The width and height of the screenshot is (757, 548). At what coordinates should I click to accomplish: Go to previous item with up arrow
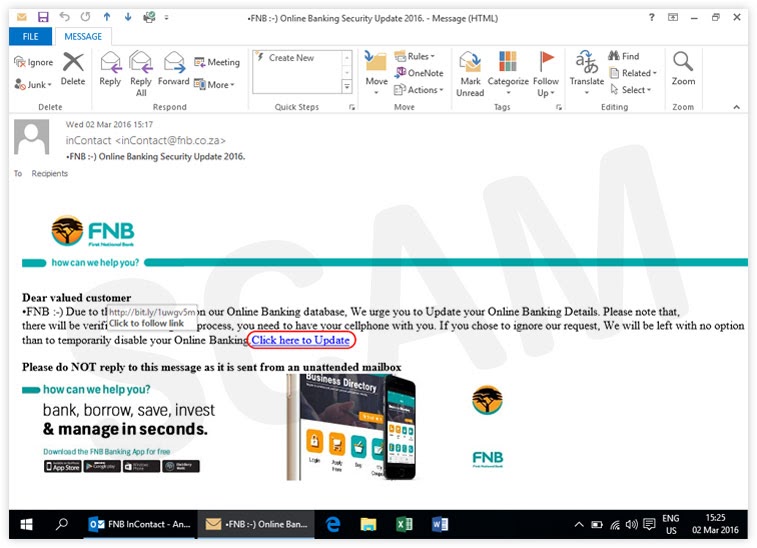[x=107, y=17]
